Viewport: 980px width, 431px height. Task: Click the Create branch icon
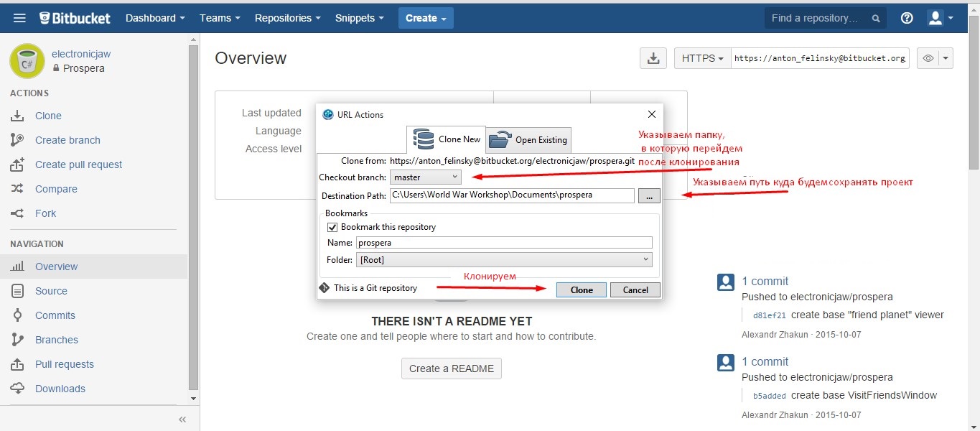[x=17, y=140]
